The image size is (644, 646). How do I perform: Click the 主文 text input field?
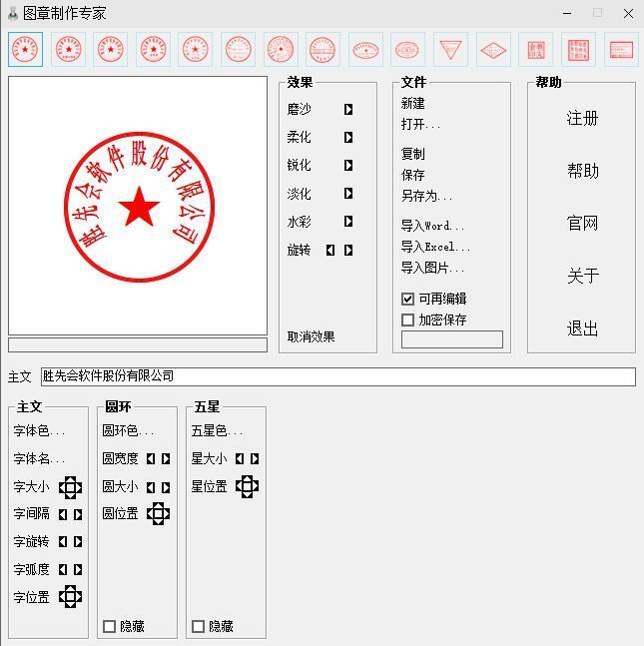(338, 376)
